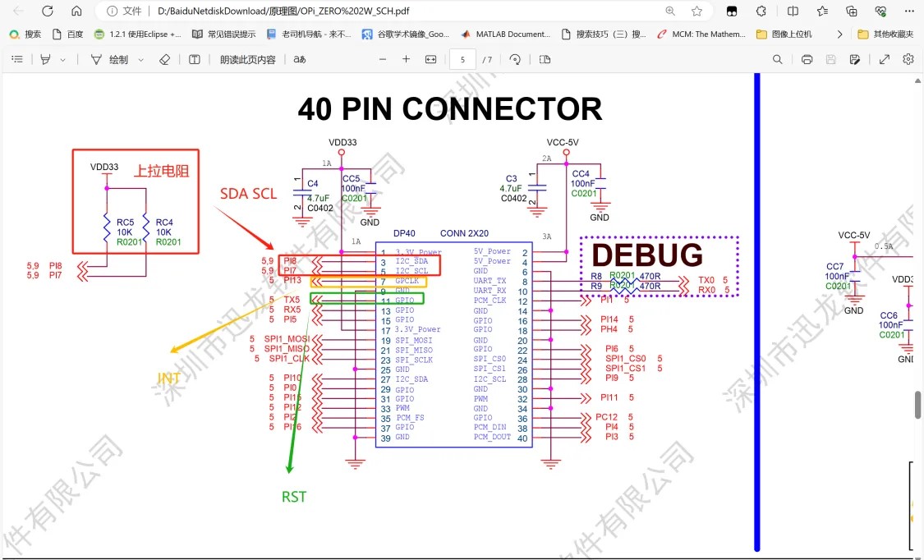Image resolution: width=924 pixels, height=560 pixels.
Task: Refresh the current browser page
Action: coord(48,11)
